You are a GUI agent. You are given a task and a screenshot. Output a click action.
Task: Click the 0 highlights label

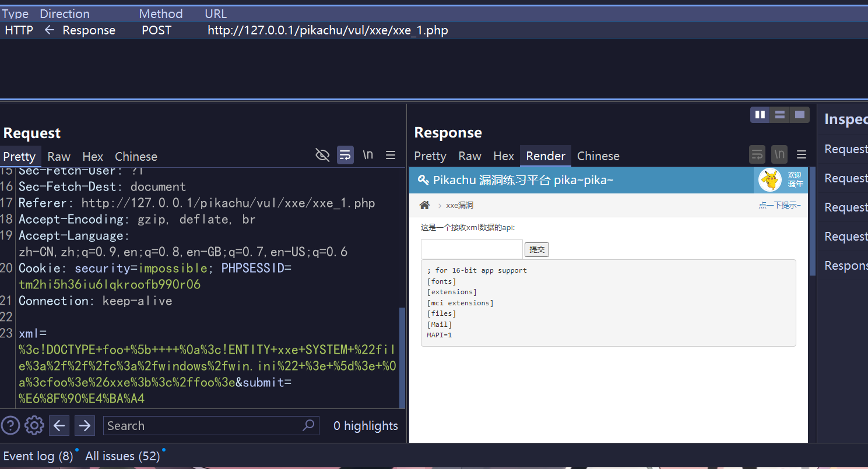(366, 426)
